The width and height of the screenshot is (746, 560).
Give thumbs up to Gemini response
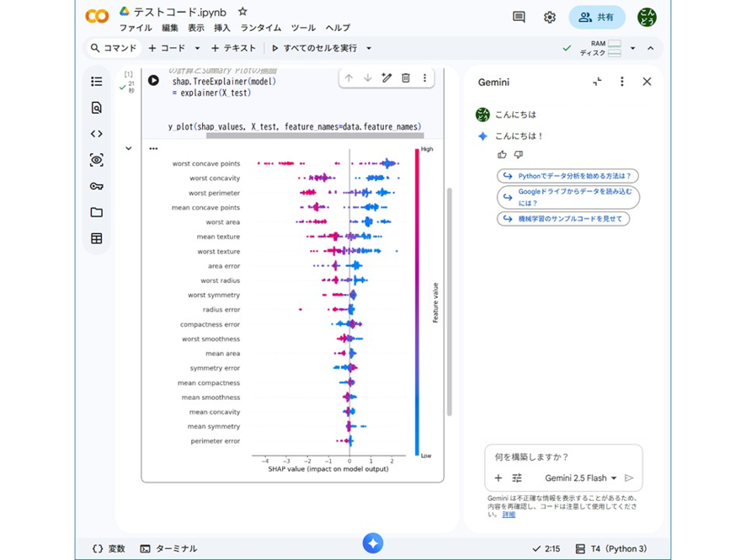pyautogui.click(x=502, y=154)
